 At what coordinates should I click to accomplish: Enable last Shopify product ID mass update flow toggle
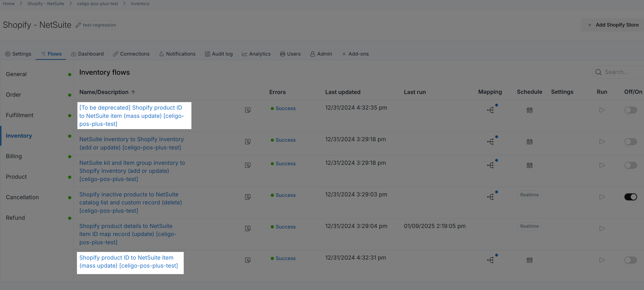coord(631,260)
